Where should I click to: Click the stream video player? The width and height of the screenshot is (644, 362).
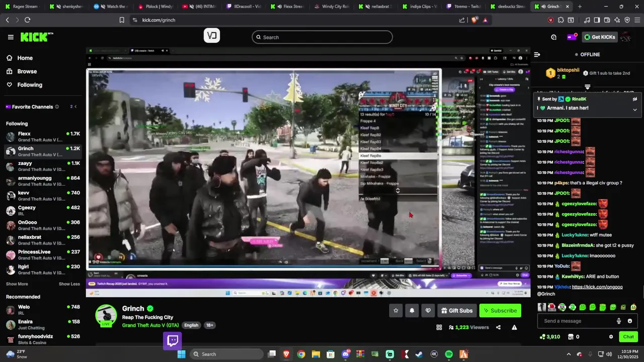[x=308, y=172]
